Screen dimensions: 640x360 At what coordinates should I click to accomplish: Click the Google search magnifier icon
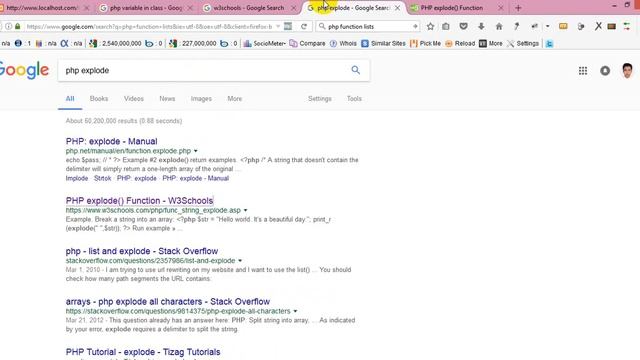pyautogui.click(x=356, y=70)
